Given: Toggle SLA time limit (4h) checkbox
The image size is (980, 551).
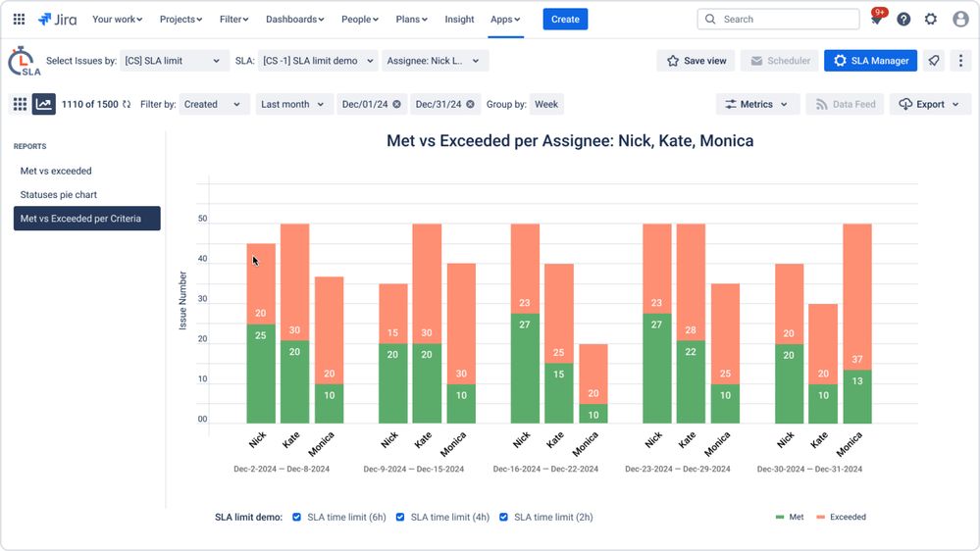Looking at the screenshot, I should tap(400, 518).
